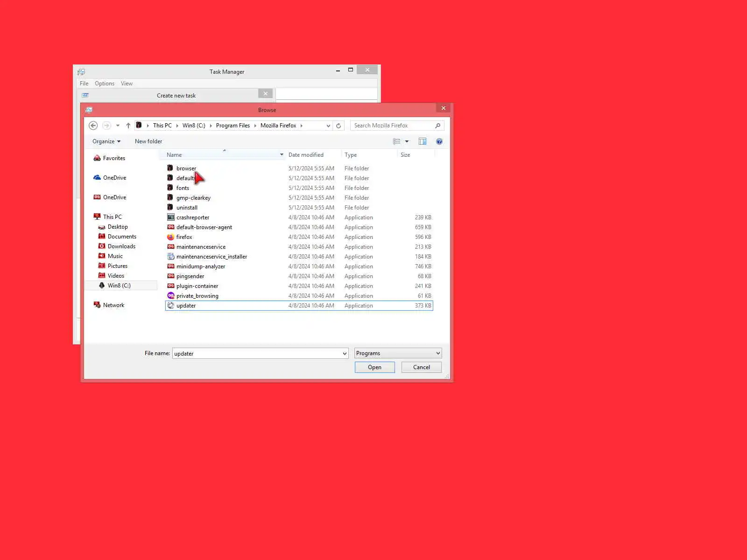The image size is (747, 560).
Task: Open the Organize menu
Action: [106, 141]
